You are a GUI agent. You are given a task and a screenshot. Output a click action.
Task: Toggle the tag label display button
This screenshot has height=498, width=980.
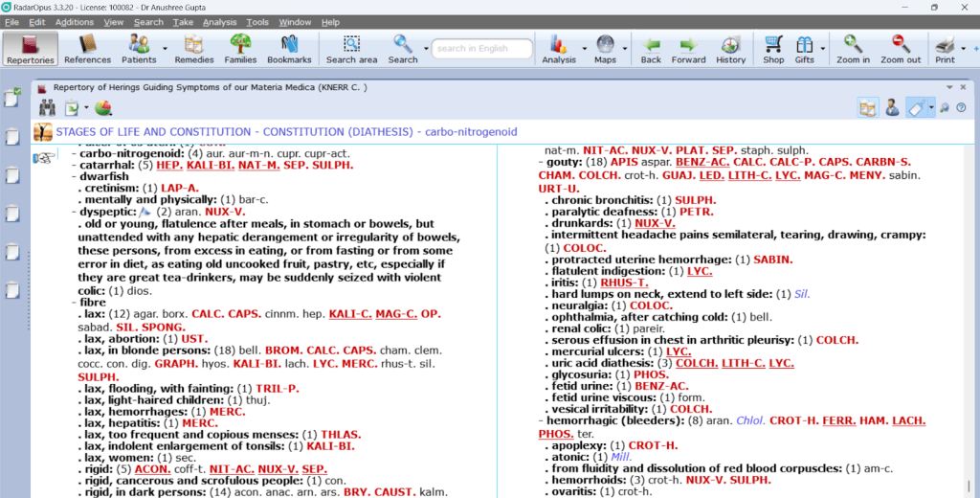click(x=916, y=107)
